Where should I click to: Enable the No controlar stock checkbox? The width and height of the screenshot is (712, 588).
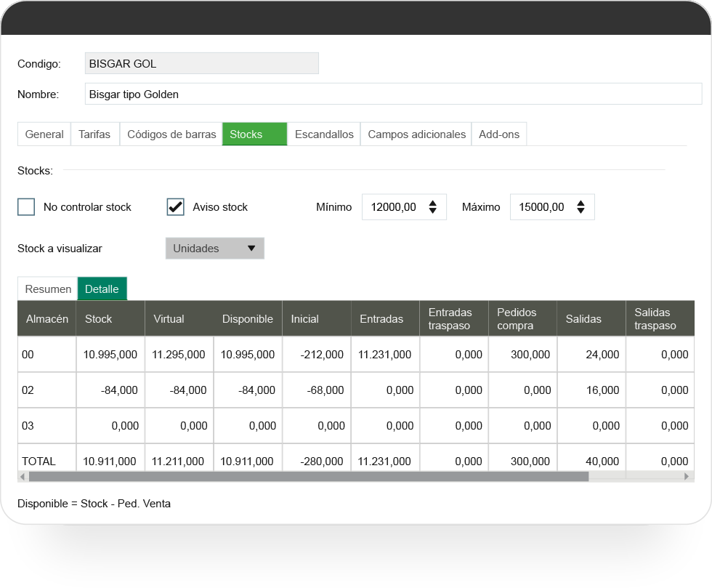26,207
